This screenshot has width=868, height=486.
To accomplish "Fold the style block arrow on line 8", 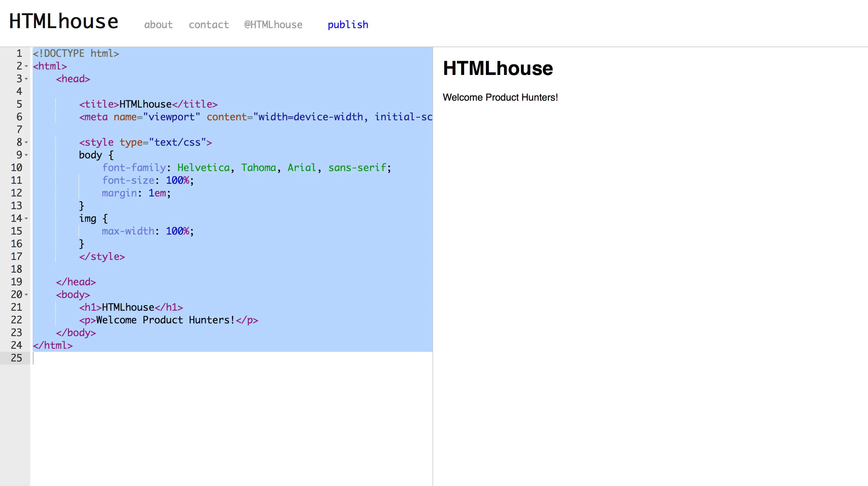I will click(x=26, y=142).
